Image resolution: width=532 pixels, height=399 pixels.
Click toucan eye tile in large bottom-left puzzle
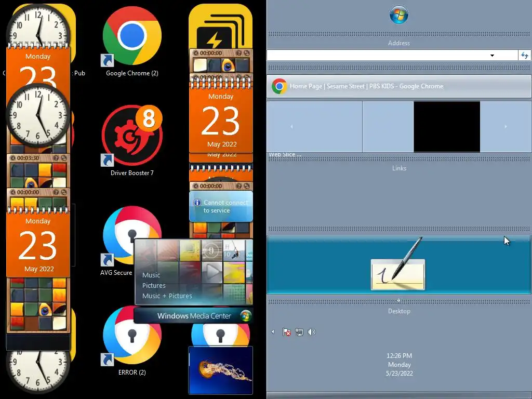click(46, 310)
